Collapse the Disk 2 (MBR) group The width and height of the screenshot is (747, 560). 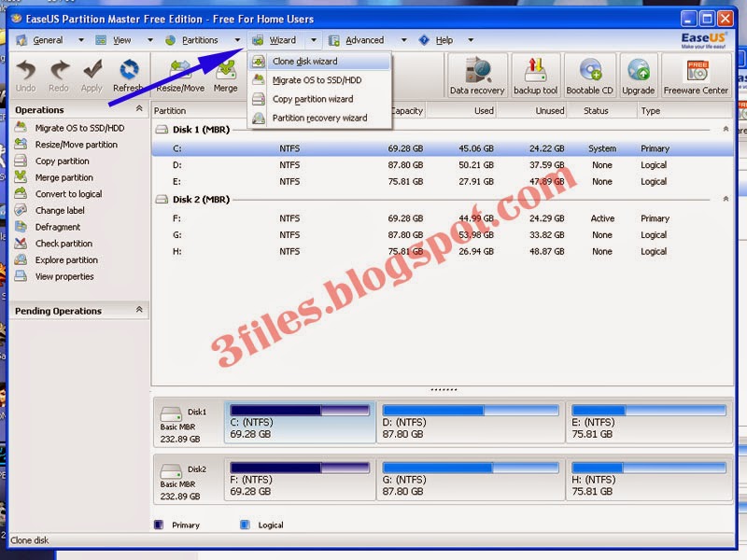pyautogui.click(x=726, y=199)
